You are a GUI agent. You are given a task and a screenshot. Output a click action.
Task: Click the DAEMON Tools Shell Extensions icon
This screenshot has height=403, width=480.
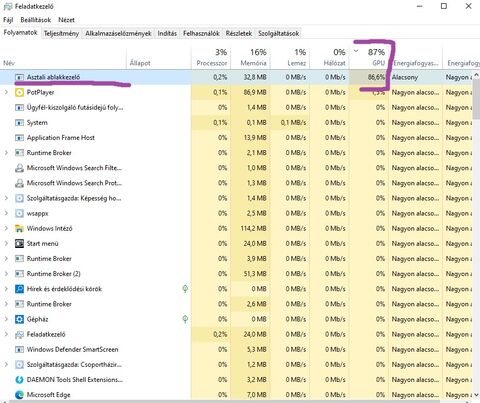(x=19, y=380)
